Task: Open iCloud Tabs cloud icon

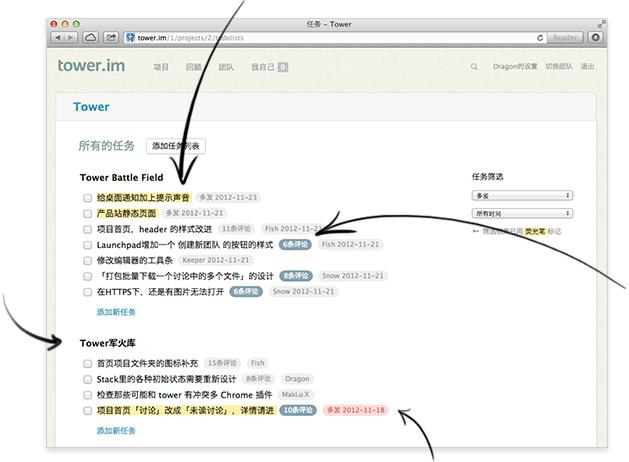Action: [x=91, y=37]
